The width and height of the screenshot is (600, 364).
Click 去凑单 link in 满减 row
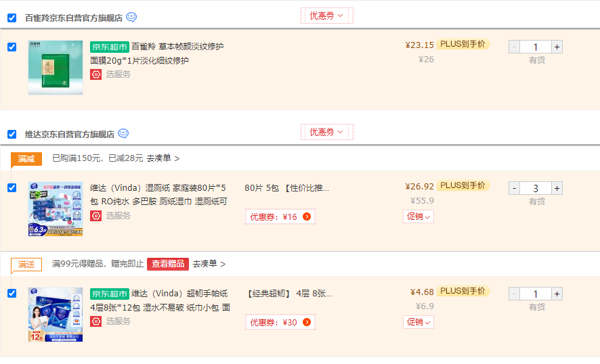click(x=163, y=158)
